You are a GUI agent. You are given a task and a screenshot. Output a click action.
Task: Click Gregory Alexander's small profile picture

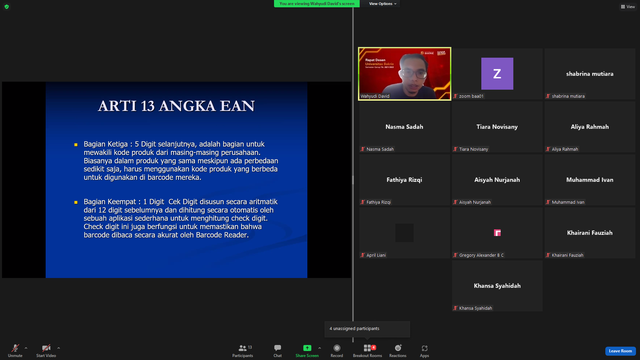tap(497, 233)
